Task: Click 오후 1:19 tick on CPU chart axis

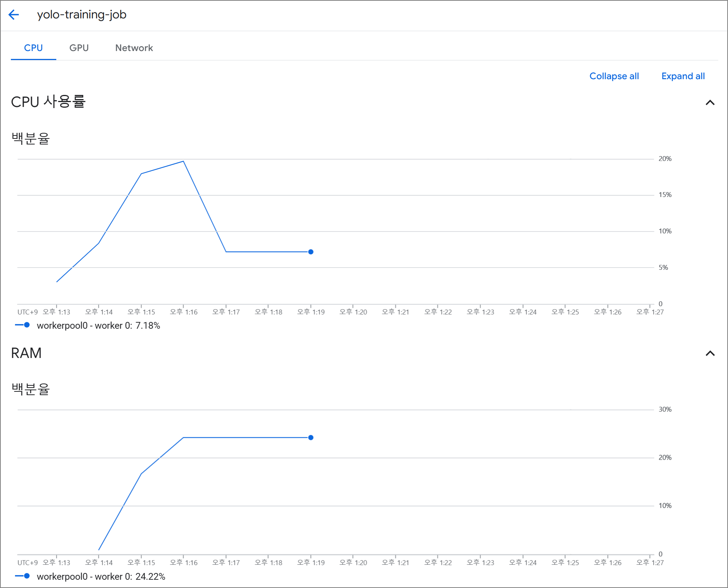Action: pyautogui.click(x=311, y=312)
